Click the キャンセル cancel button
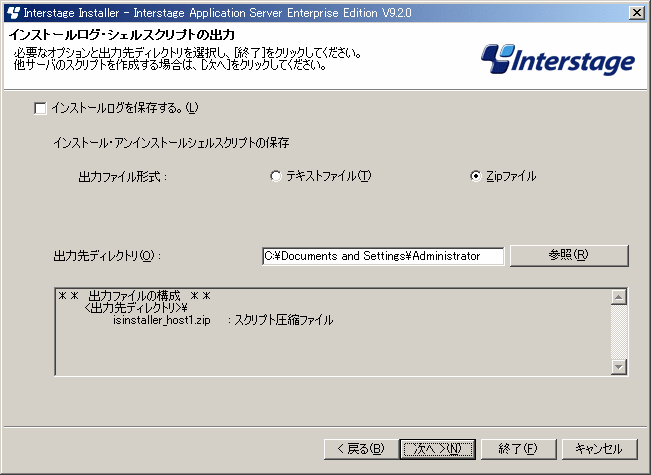Viewport: 651px width, 475px height. pyautogui.click(x=599, y=449)
